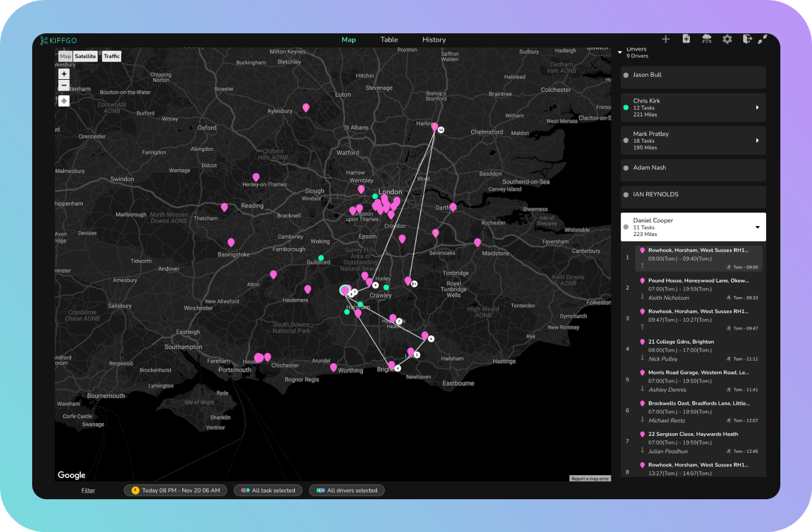The width and height of the screenshot is (812, 532).
Task: Click the logout door icon
Action: click(x=747, y=39)
